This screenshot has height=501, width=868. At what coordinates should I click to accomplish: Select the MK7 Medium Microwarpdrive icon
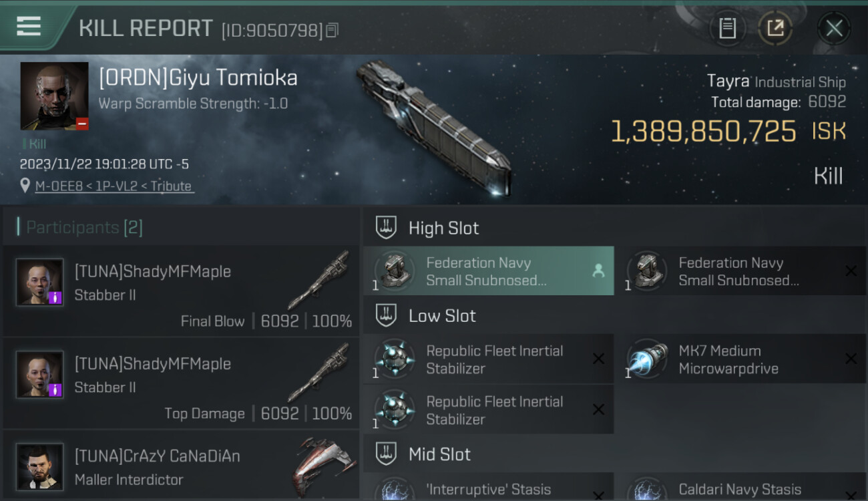[x=648, y=359]
